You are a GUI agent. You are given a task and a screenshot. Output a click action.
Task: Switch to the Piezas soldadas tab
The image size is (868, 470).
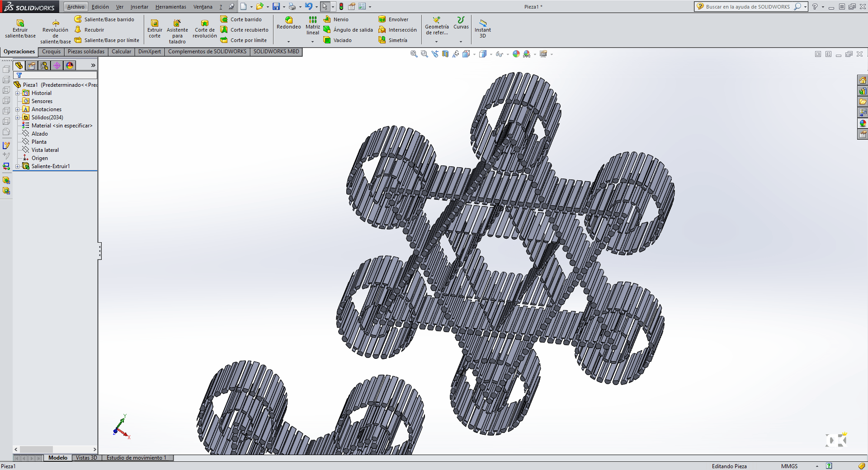click(86, 52)
